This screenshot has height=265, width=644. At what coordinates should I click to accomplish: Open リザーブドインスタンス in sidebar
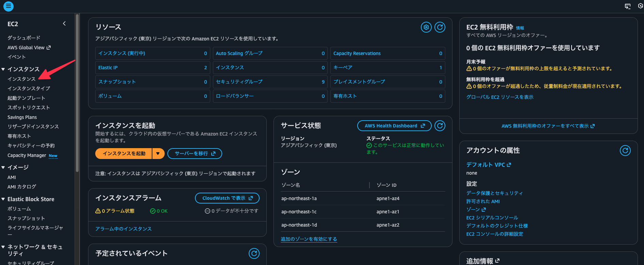pos(33,126)
